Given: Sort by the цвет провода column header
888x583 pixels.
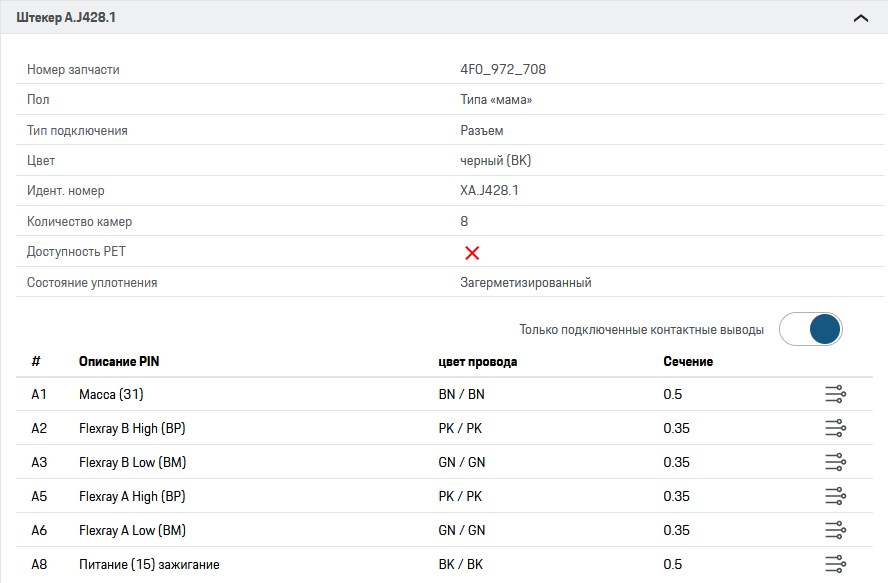Looking at the screenshot, I should [477, 361].
